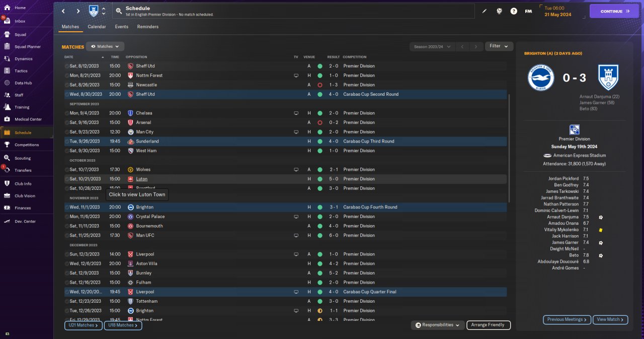The width and height of the screenshot is (644, 339).
Task: Select the Sunderland Carabao Cup Third Round row
Action: (285, 142)
